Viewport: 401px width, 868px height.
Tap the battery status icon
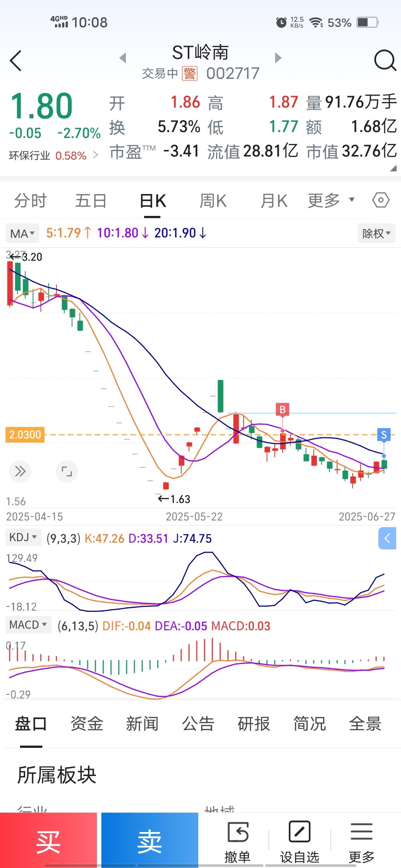(367, 22)
